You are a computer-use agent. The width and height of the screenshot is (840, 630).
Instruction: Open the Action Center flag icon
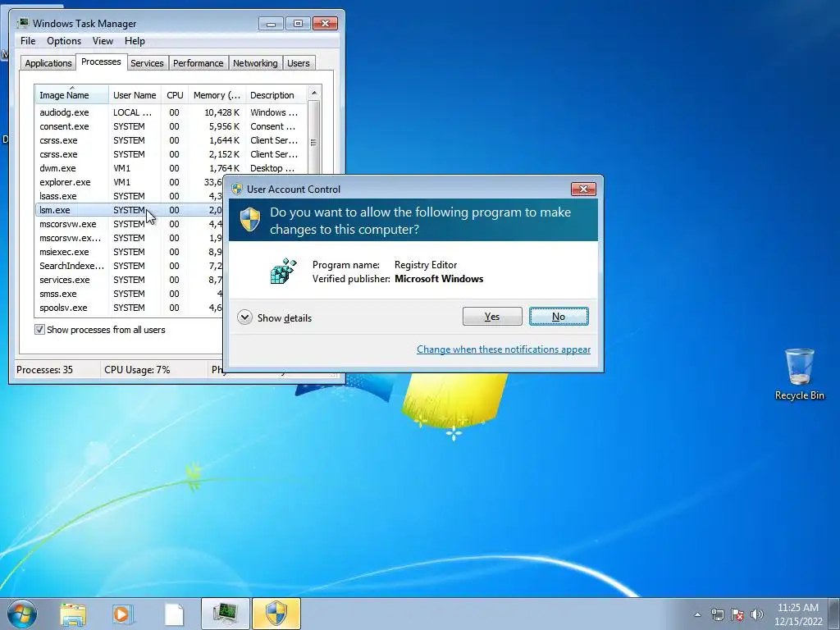point(737,614)
